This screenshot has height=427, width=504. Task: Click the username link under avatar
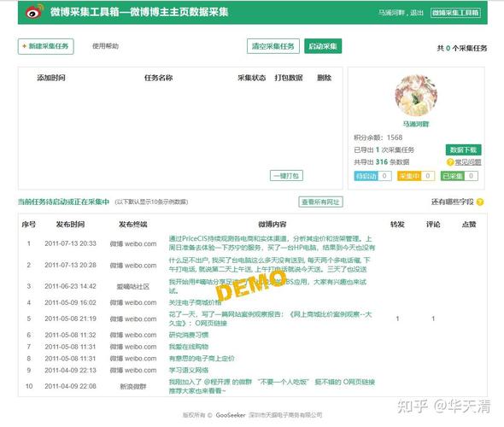(416, 125)
